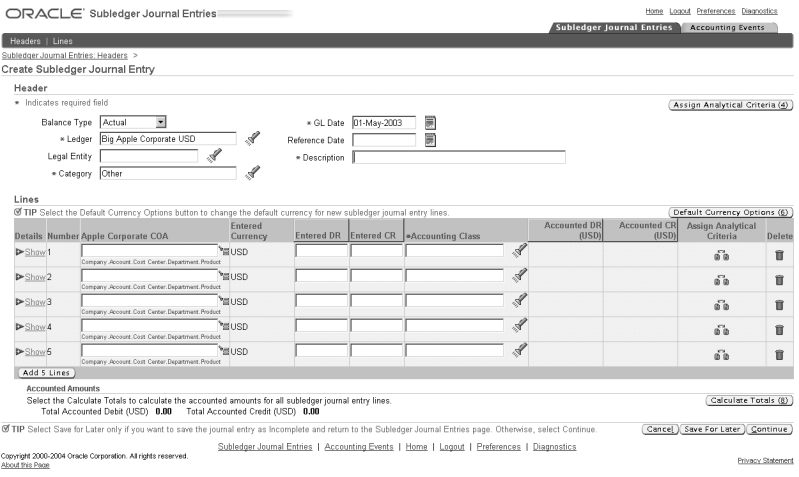
Task: Focus the Accounting Class field for line 5
Action: coord(455,350)
